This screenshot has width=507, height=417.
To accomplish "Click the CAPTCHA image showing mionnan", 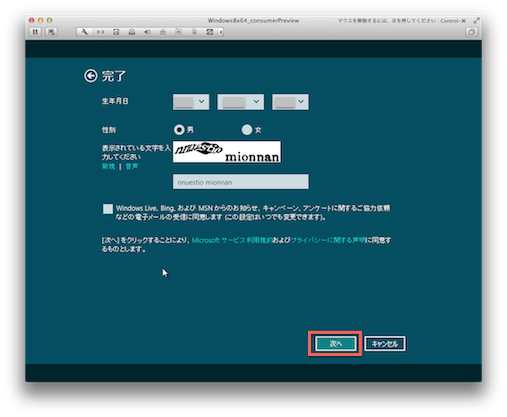I will coord(227,152).
